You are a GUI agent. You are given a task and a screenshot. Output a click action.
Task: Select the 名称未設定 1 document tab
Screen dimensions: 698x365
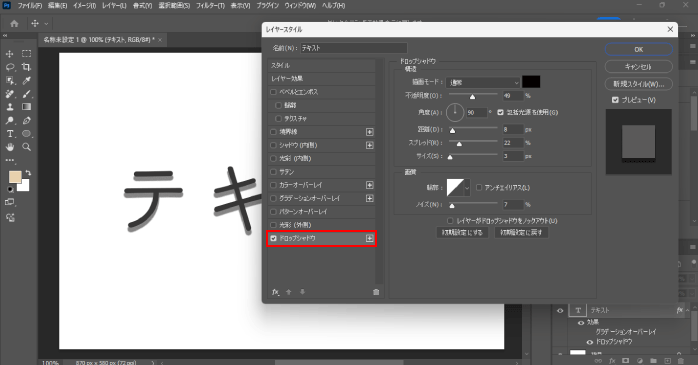coord(99,40)
